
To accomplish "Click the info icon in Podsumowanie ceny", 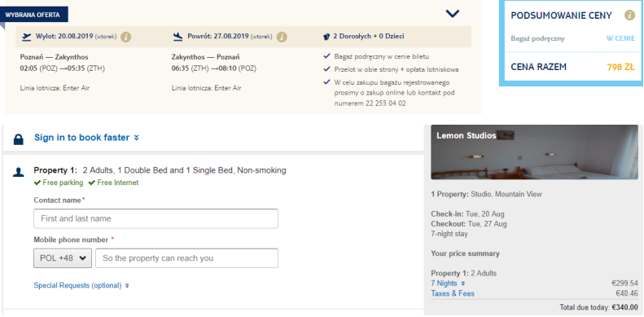I will pos(629,15).
